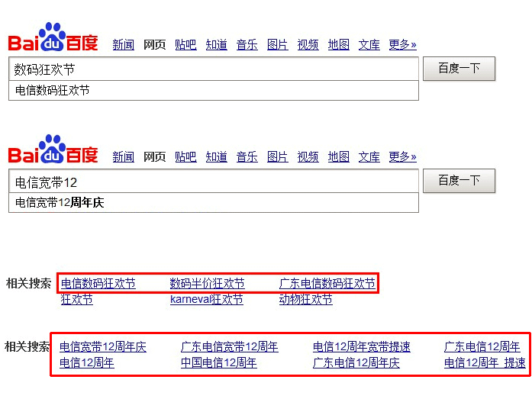Open 新闻 tab in upper Baidu bar

(123, 45)
